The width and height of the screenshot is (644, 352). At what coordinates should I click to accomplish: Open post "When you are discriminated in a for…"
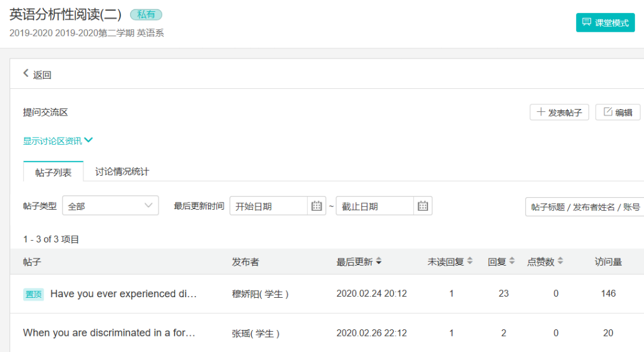(109, 333)
